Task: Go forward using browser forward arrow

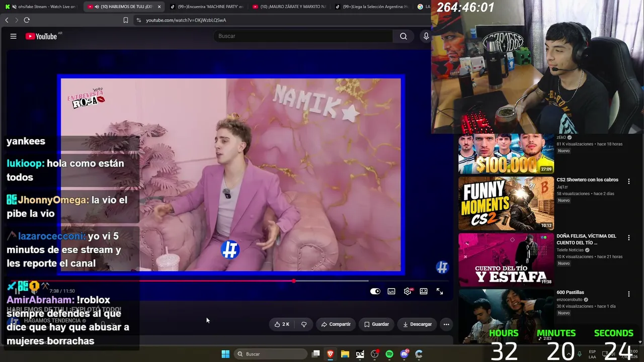Action: coord(16,20)
